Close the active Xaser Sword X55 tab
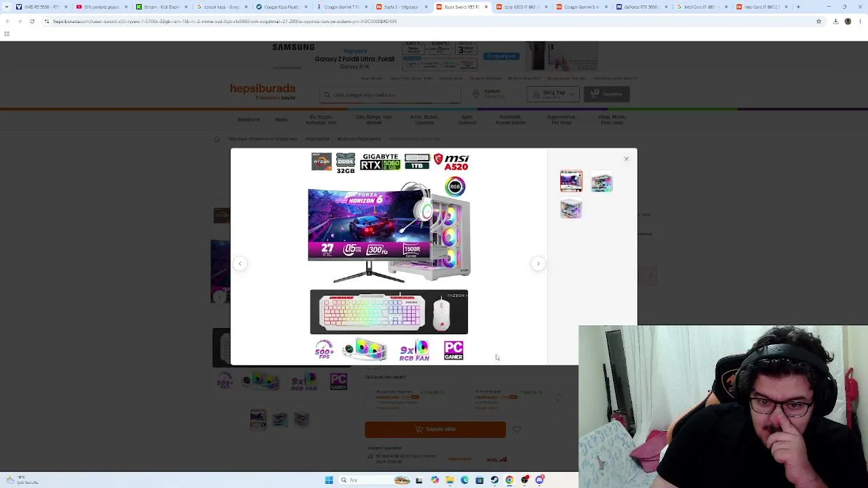Viewport: 868px width, 488px height. pos(486,7)
